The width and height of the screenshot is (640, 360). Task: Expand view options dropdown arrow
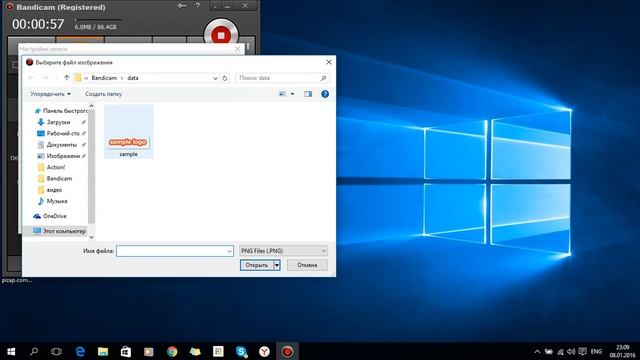pyautogui.click(x=292, y=94)
